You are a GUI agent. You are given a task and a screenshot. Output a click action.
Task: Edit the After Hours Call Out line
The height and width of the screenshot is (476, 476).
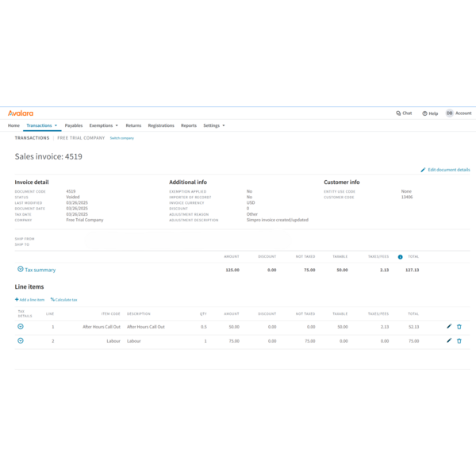pyautogui.click(x=449, y=326)
